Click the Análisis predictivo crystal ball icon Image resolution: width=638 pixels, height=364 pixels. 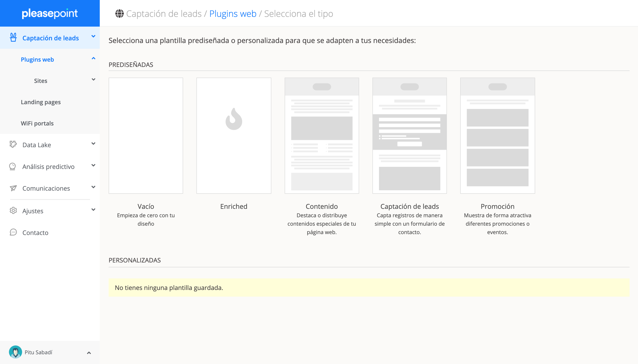tap(12, 166)
